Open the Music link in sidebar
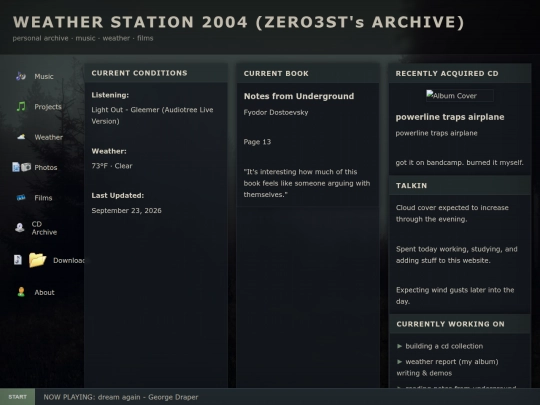Screen dimensions: 540x405 pyautogui.click(x=44, y=76)
